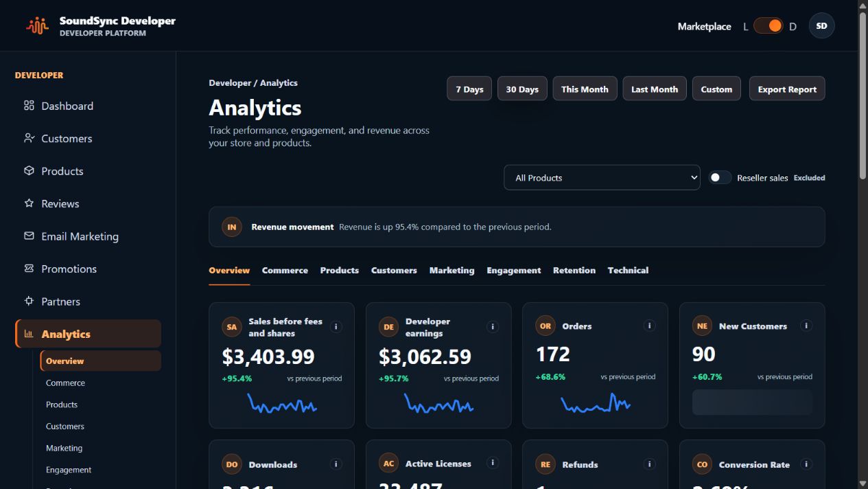
Task: Click the Sales before fees sparkline chart
Action: pos(282,403)
